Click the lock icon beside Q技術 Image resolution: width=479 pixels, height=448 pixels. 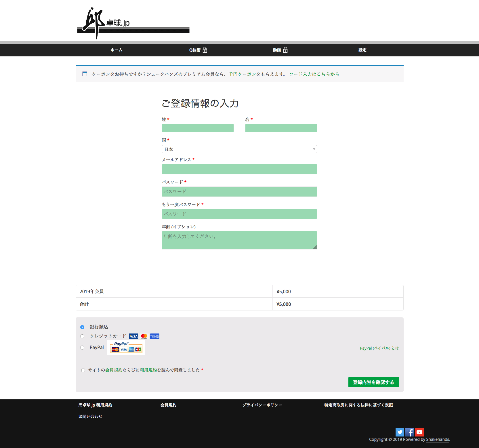(205, 50)
